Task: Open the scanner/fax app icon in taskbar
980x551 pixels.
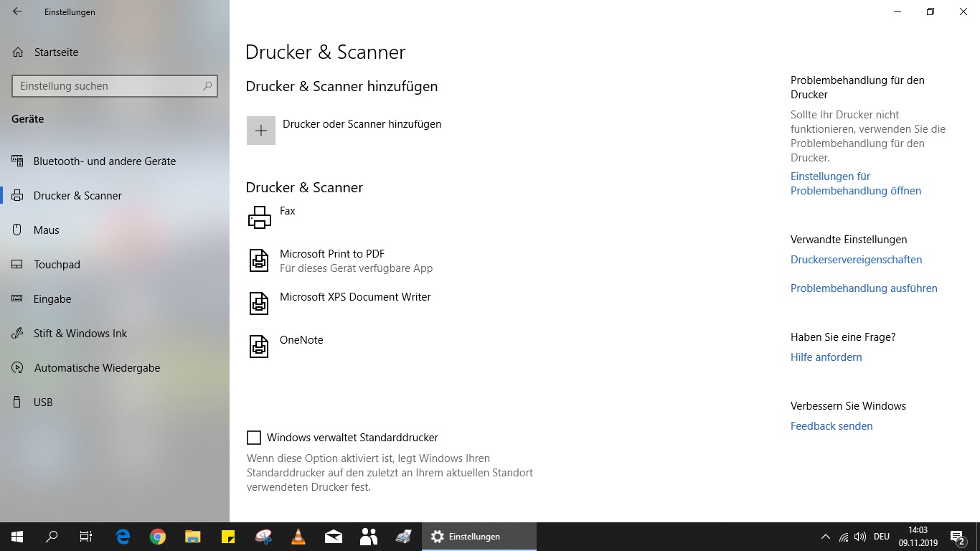Action: [x=403, y=537]
